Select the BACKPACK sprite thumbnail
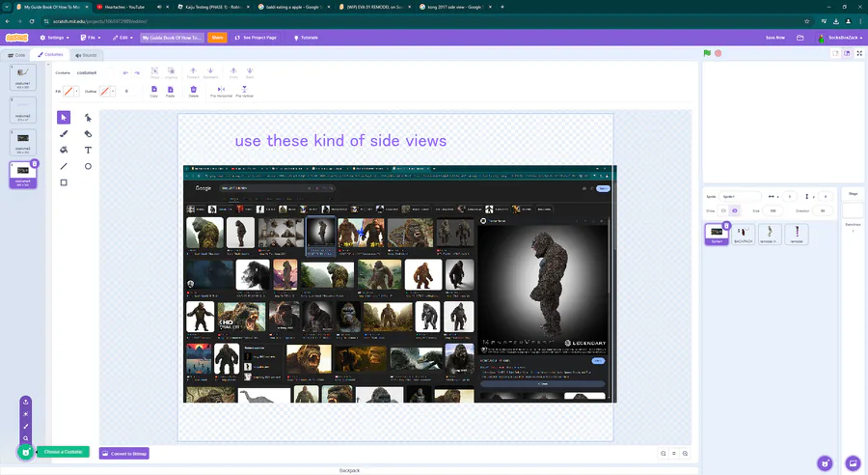This screenshot has width=868, height=475. coord(743,234)
